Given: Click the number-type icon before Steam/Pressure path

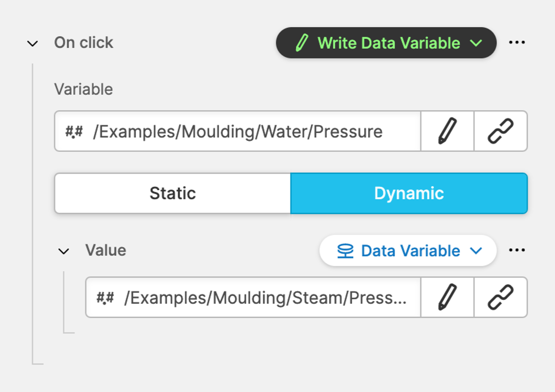Looking at the screenshot, I should click(105, 298).
